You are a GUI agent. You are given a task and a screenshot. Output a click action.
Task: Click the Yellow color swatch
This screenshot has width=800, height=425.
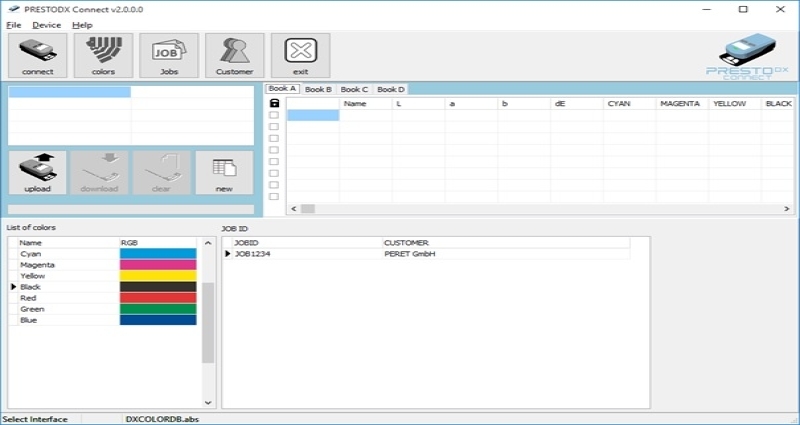click(158, 276)
